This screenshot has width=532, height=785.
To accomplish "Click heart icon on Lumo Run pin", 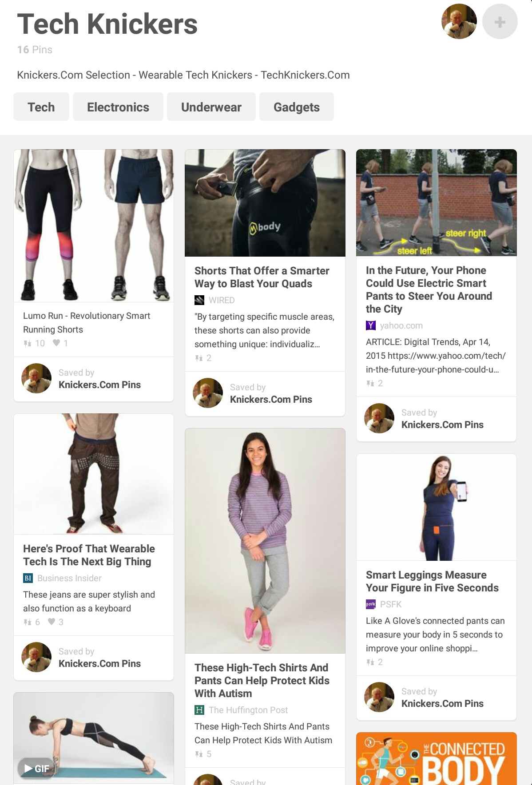I will 56,343.
